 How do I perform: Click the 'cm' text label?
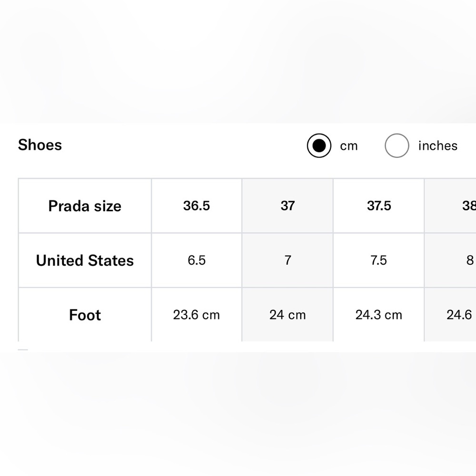[x=348, y=146]
